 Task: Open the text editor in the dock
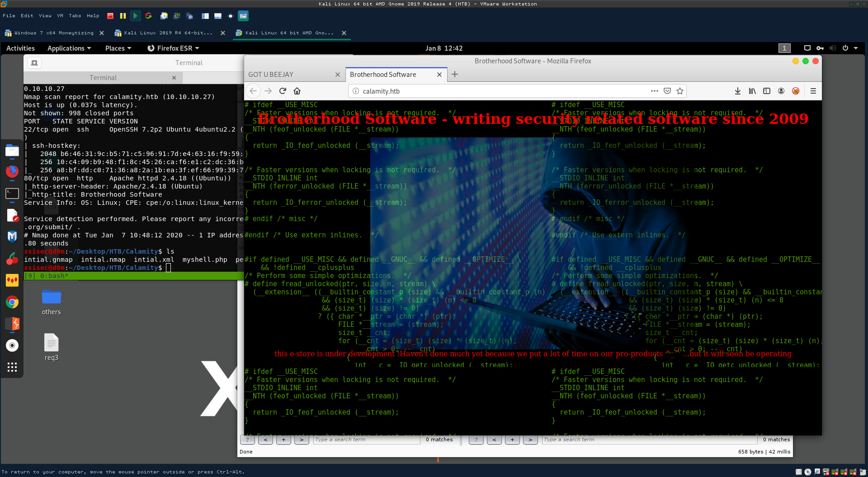12,216
